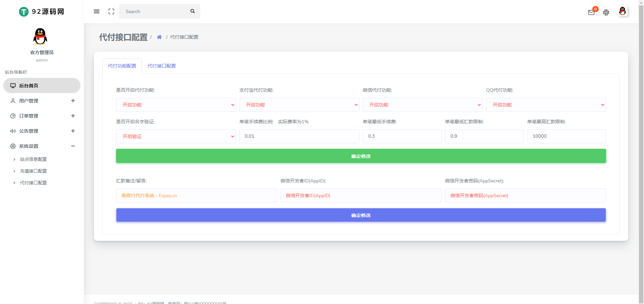Switch to the 代付接口配置 tab
This screenshot has width=644, height=304.
pos(162,66)
